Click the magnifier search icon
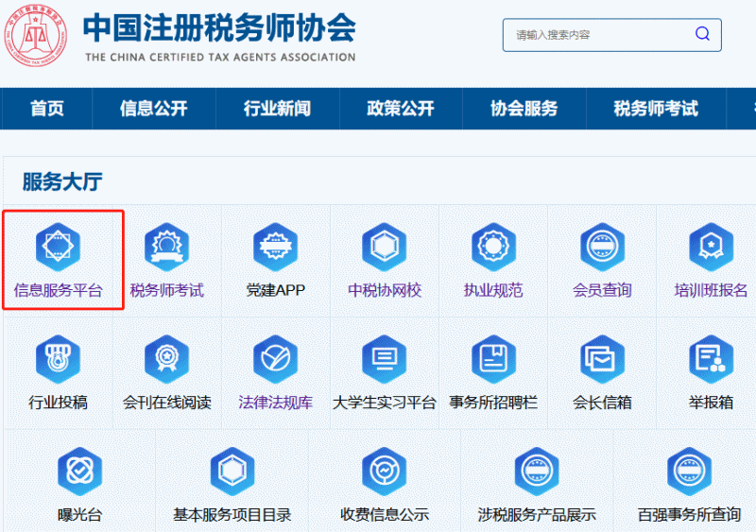756x532 pixels. [702, 34]
